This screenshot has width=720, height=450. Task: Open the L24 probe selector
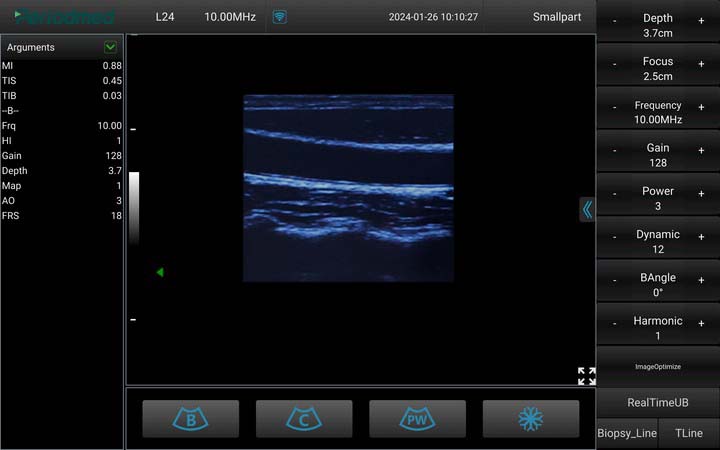[x=166, y=17]
